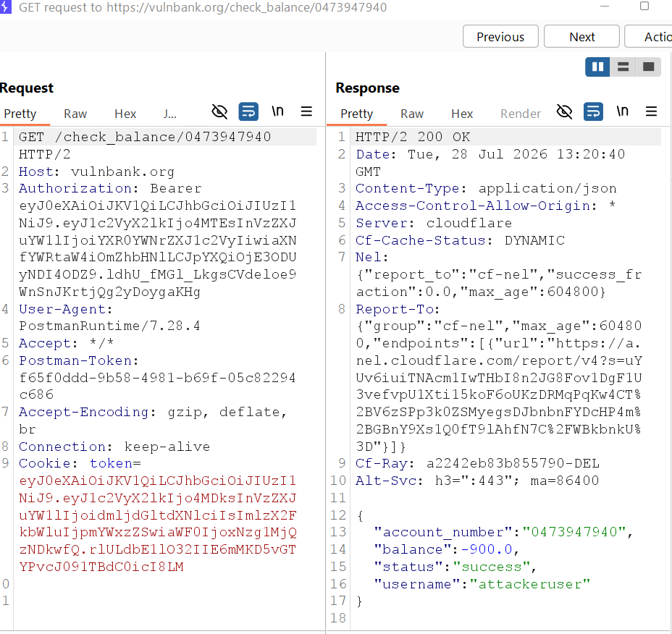This screenshot has width=672, height=634.
Task: Click the Accept-Encoding header line
Action: pyautogui.click(x=153, y=412)
